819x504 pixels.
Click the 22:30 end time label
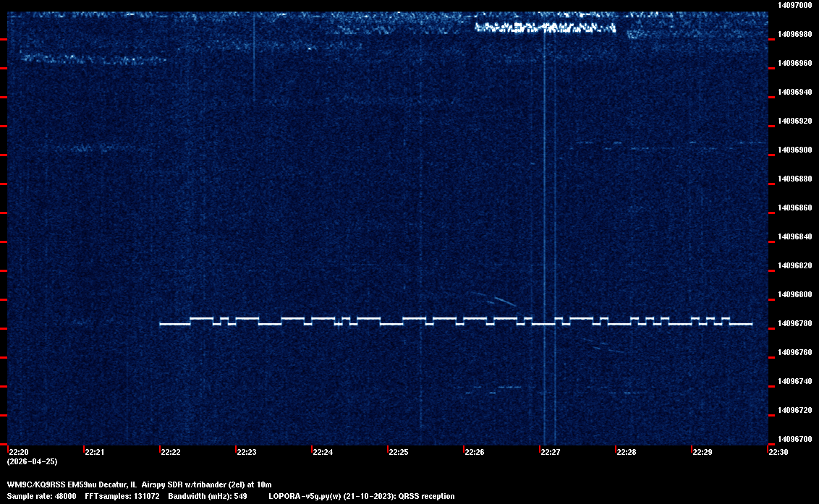(x=778, y=452)
